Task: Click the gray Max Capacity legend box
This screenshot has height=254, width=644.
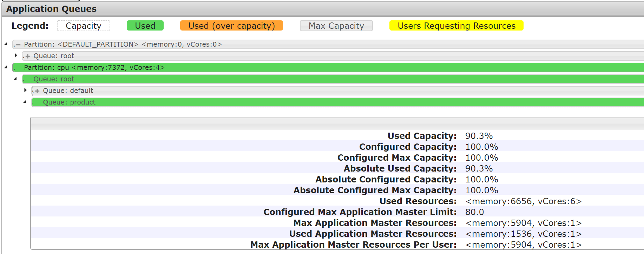Action: (336, 26)
